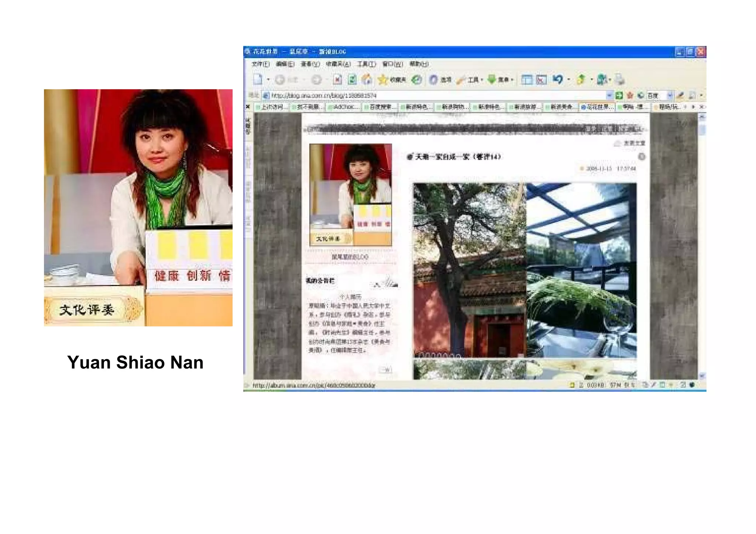This screenshot has height=534, width=756.
Task: Open the 文件(F) menu
Action: [x=260, y=64]
